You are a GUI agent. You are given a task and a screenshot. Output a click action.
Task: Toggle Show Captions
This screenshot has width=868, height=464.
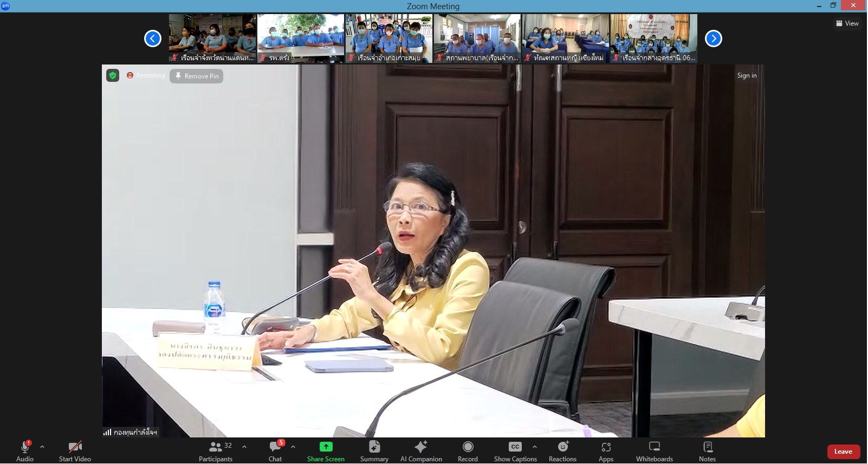coord(515,451)
